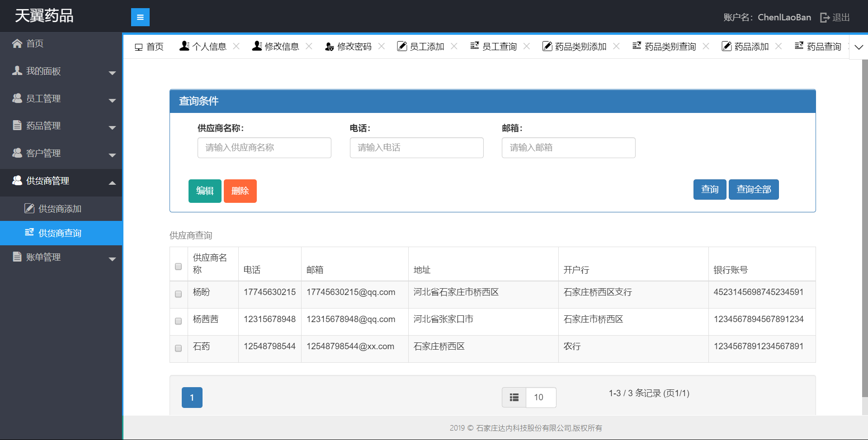Screen dimensions: 868x440
Task: Close the 个人信息 tab
Action: click(x=236, y=46)
